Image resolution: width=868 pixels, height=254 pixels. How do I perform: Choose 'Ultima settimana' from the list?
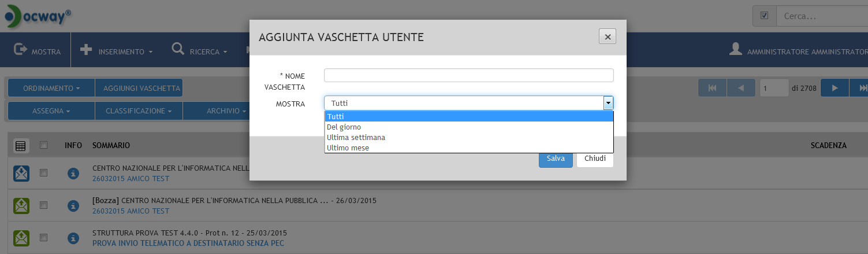pos(356,138)
